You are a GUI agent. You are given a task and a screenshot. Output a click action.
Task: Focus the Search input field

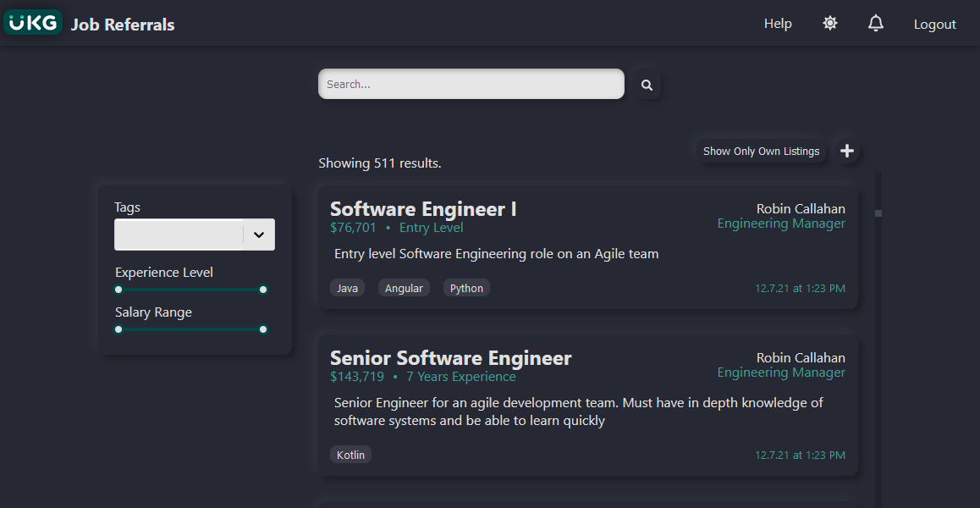pyautogui.click(x=471, y=84)
